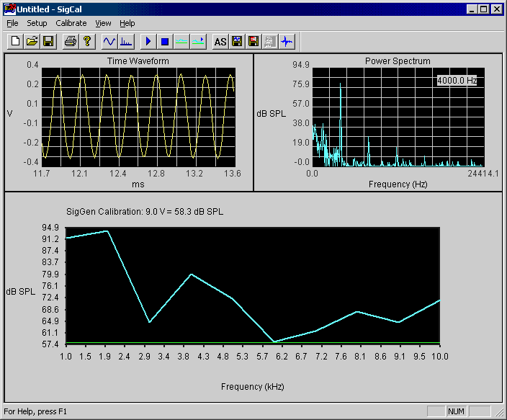Start acquisition with the blue play button

coord(148,41)
